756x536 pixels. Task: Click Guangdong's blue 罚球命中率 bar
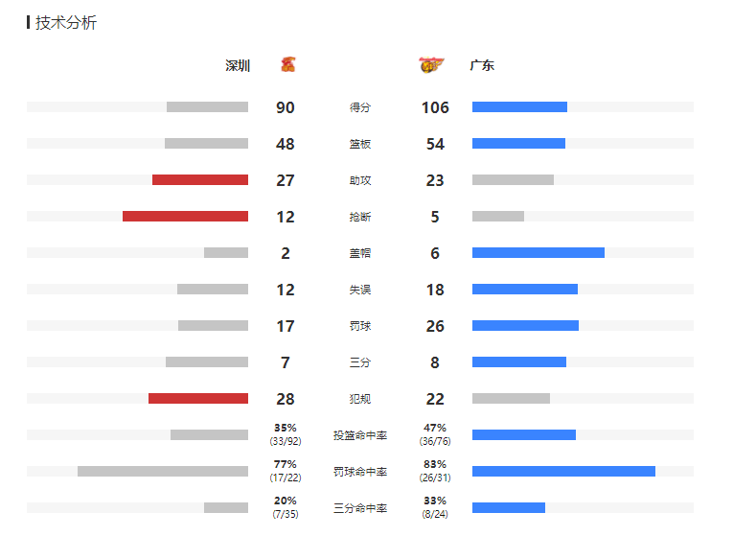[563, 472]
